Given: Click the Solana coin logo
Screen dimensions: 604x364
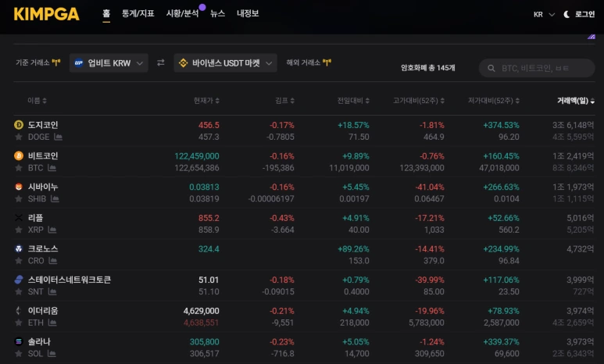Looking at the screenshot, I should click(19, 341).
